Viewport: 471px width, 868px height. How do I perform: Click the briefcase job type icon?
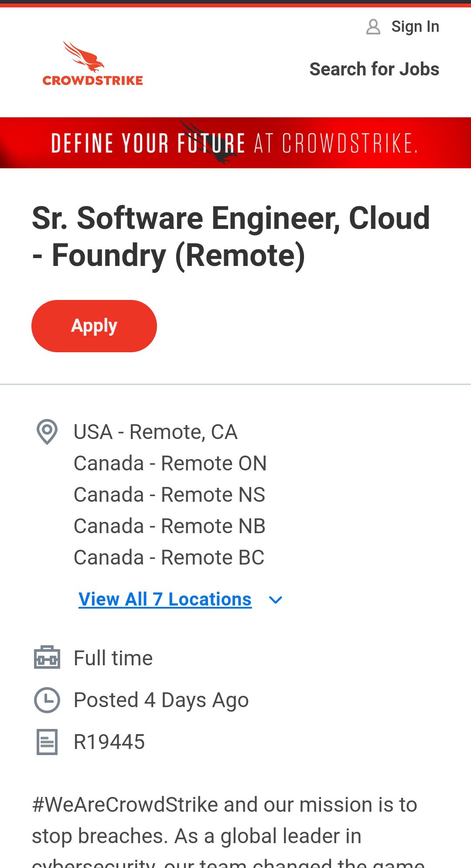click(47, 657)
